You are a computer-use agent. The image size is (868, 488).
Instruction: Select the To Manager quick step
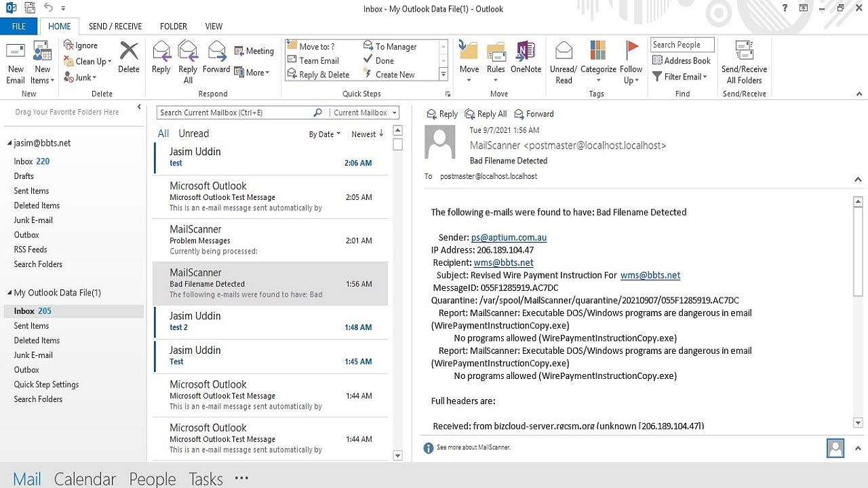click(391, 46)
